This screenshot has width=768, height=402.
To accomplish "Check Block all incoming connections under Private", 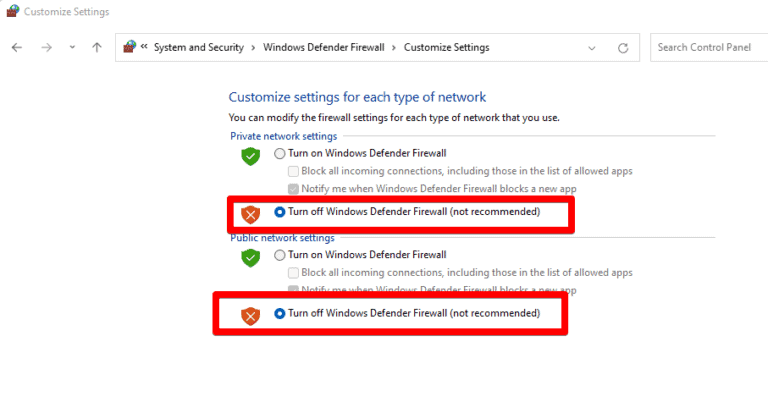I will 293,171.
